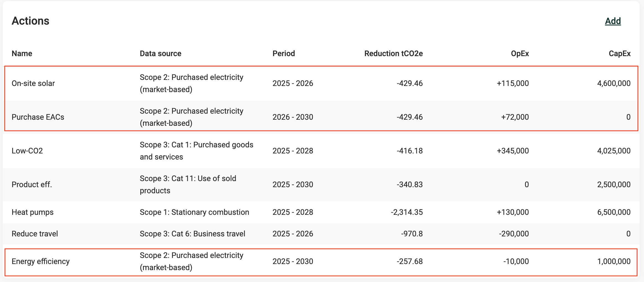This screenshot has width=644, height=282.
Task: Click the Add link in Actions
Action: [x=613, y=21]
